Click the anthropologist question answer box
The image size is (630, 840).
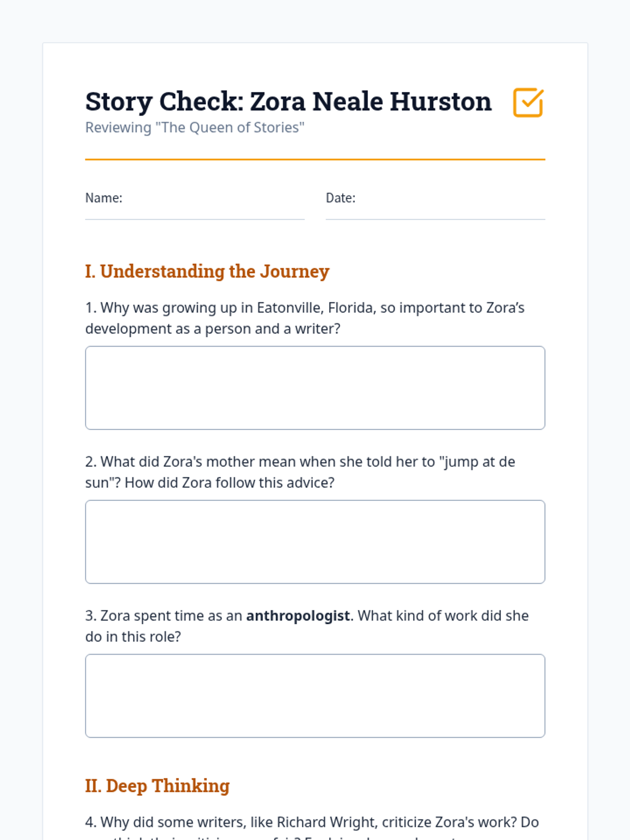(x=315, y=696)
